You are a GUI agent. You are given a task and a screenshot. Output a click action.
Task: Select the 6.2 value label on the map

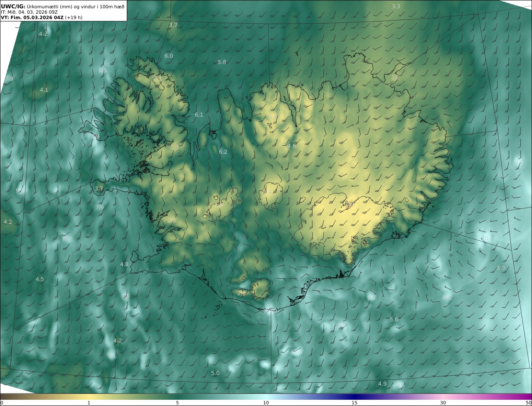pyautogui.click(x=223, y=152)
